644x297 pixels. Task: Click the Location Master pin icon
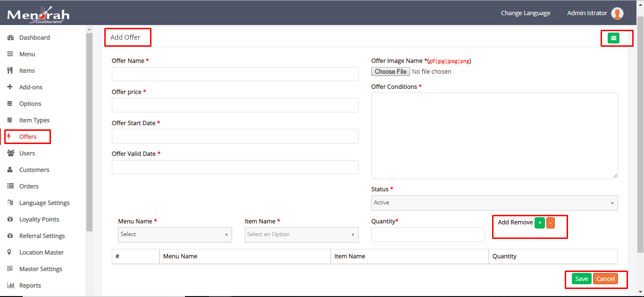tap(9, 253)
